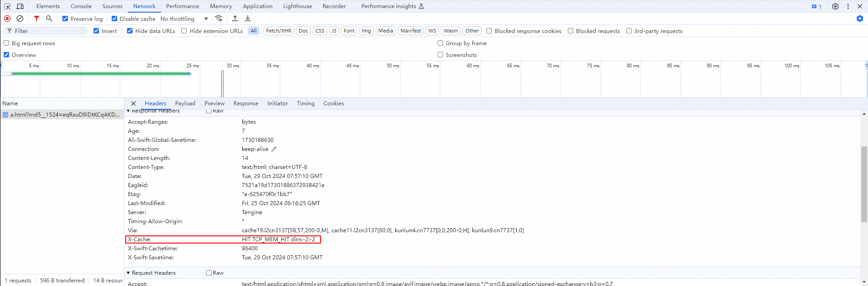
Task: Open the Recorder tab
Action: 334,6
